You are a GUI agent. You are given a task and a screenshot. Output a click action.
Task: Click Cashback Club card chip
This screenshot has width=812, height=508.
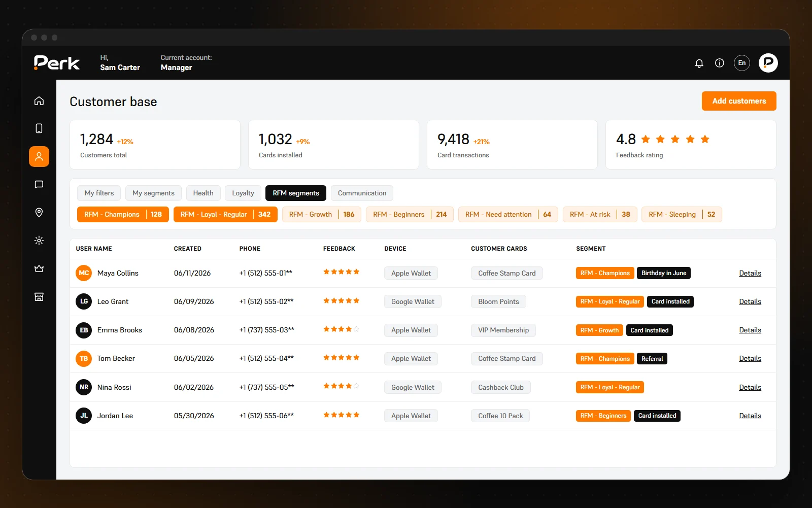[x=501, y=387]
